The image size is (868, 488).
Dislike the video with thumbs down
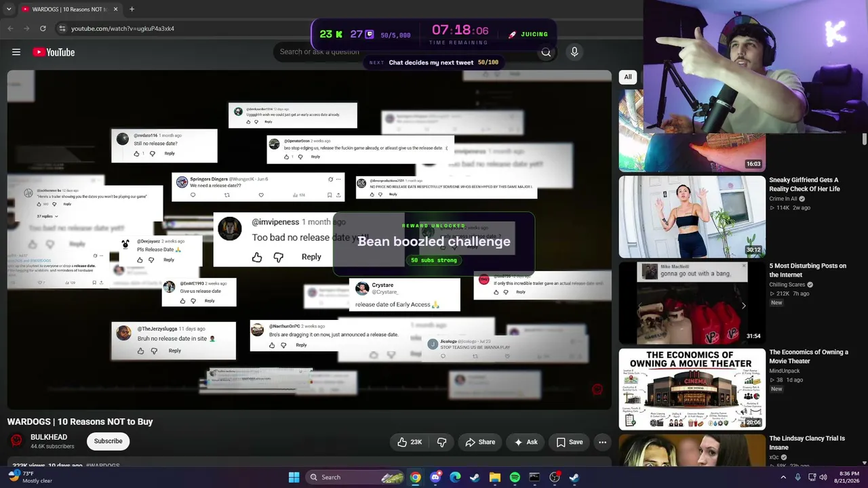[441, 442]
